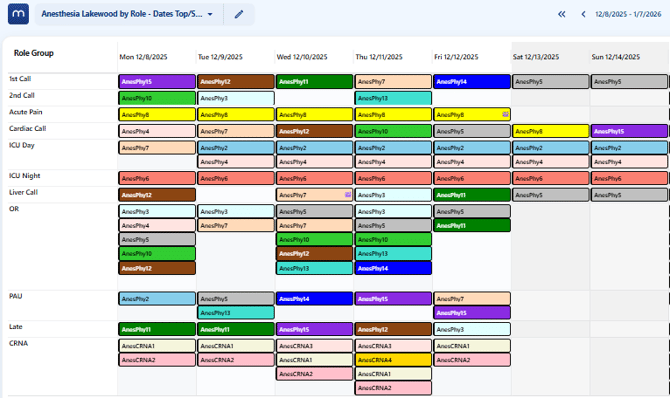Select AnesPhy4 in Monday Cardiac Call
Screen dimensions: 670x398
point(157,131)
